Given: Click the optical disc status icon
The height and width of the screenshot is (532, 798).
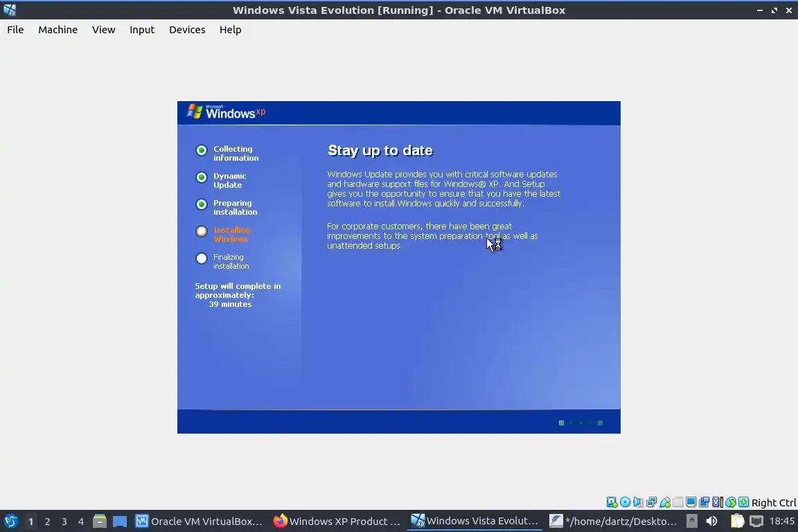Looking at the screenshot, I should tap(625, 502).
